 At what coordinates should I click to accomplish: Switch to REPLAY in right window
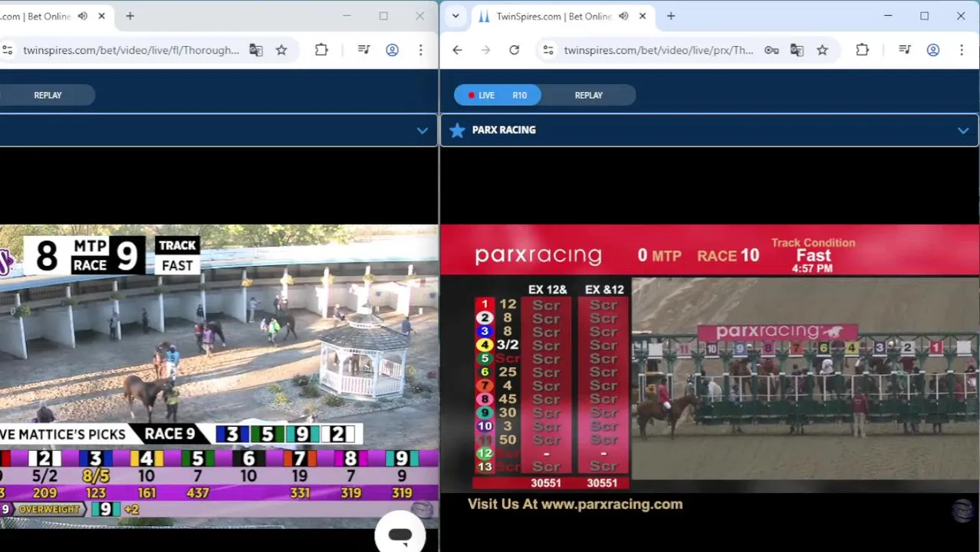pos(589,95)
